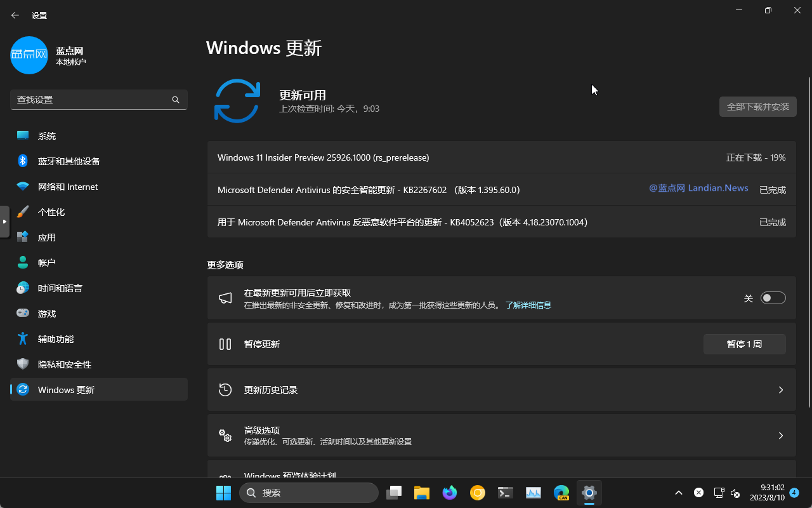This screenshot has width=812, height=508.
Task: Open the 更新历史记录 row
Action: click(x=502, y=390)
